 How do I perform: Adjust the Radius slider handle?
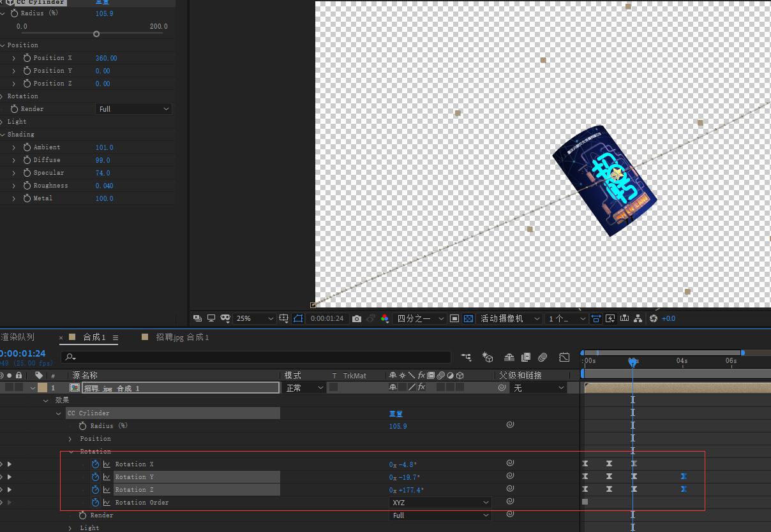pos(96,34)
